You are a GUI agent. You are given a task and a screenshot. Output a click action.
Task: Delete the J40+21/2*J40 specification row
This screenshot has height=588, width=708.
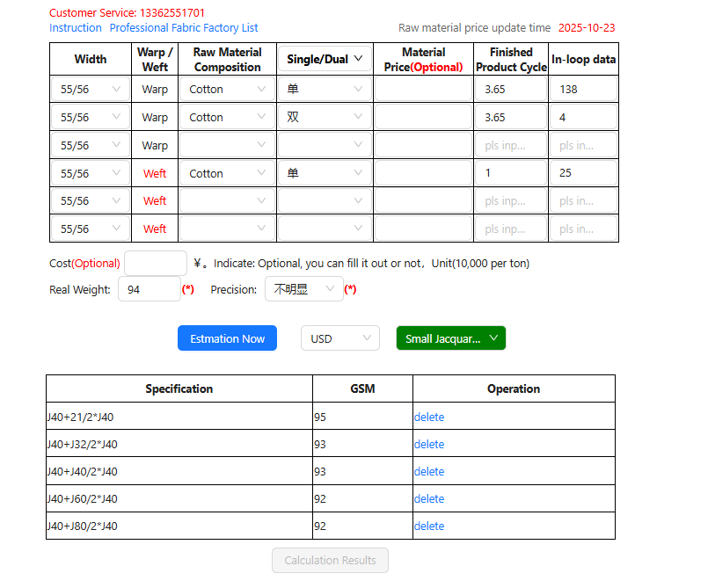click(429, 417)
